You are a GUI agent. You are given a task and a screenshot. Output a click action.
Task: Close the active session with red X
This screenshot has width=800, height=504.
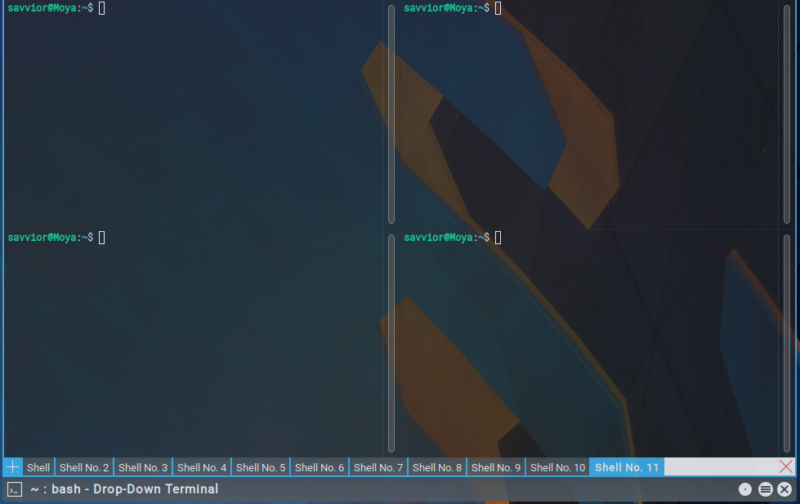786,467
